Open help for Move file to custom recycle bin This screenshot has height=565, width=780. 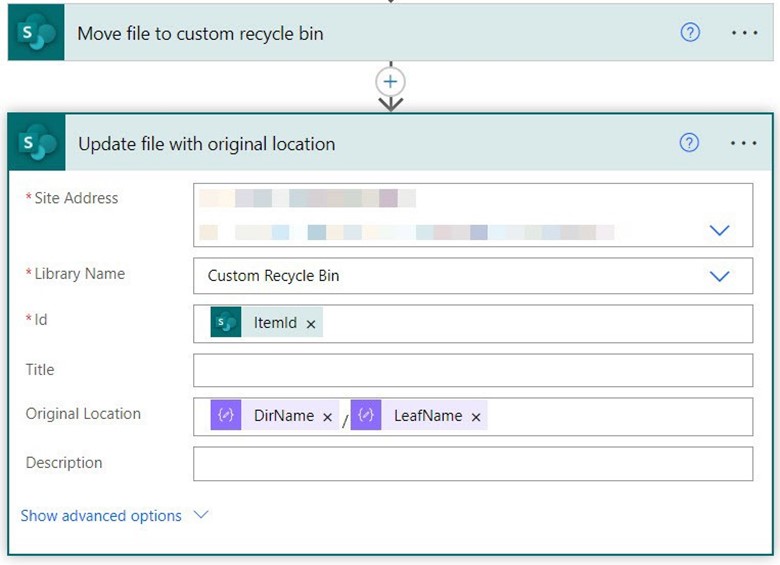(689, 33)
